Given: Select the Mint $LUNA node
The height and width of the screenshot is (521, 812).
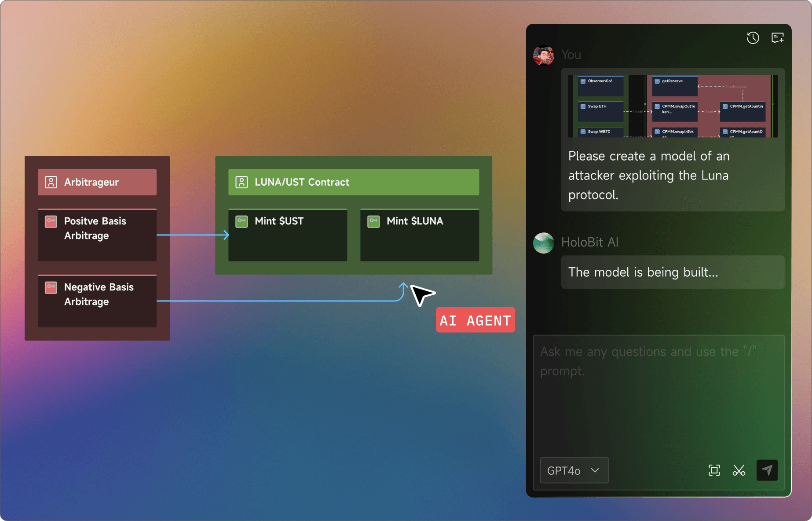Looking at the screenshot, I should (x=419, y=235).
